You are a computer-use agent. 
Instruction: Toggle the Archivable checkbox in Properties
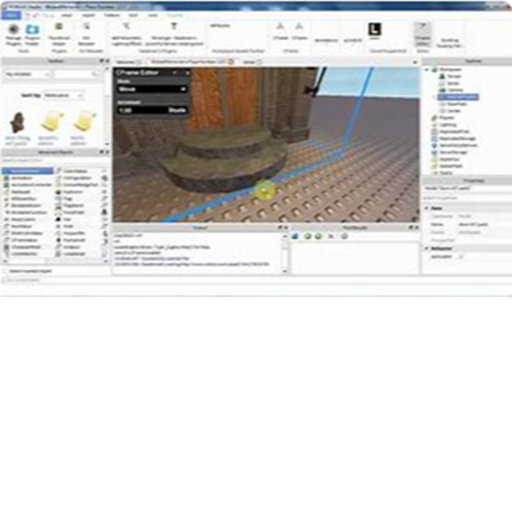tap(461, 257)
